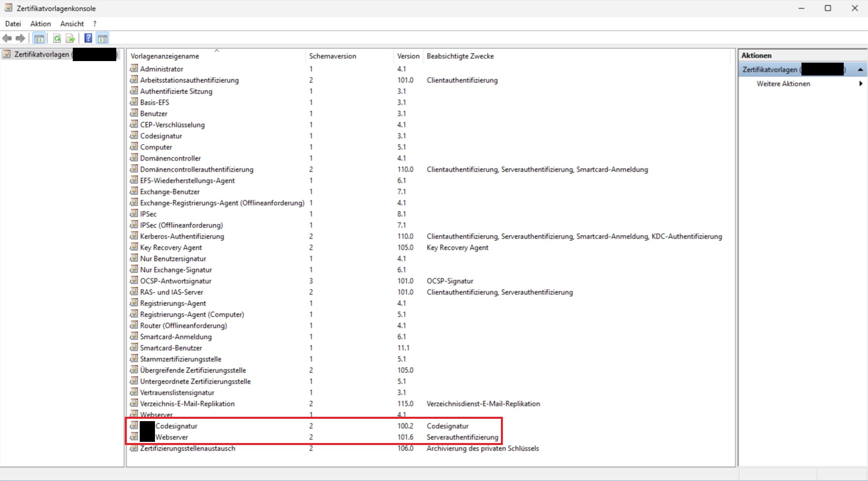The height and width of the screenshot is (481, 868).
Task: Open Help via blue question mark icon
Action: pyautogui.click(x=88, y=38)
